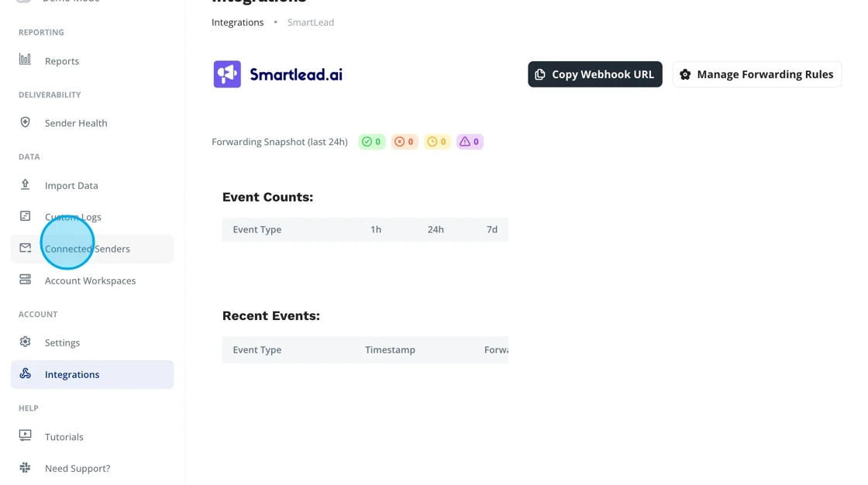Screen dimensions: 868x485
Task: Click the Custom Logs icon in sidebar
Action: tap(25, 216)
